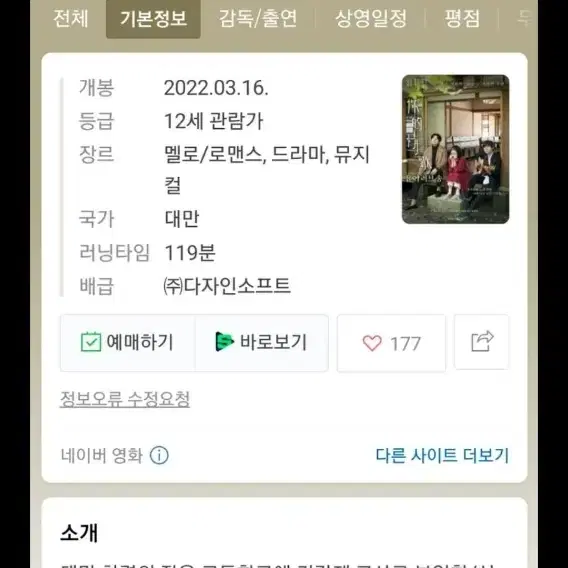Toggle the heart like icon
This screenshot has width=568, height=568.
tap(372, 343)
